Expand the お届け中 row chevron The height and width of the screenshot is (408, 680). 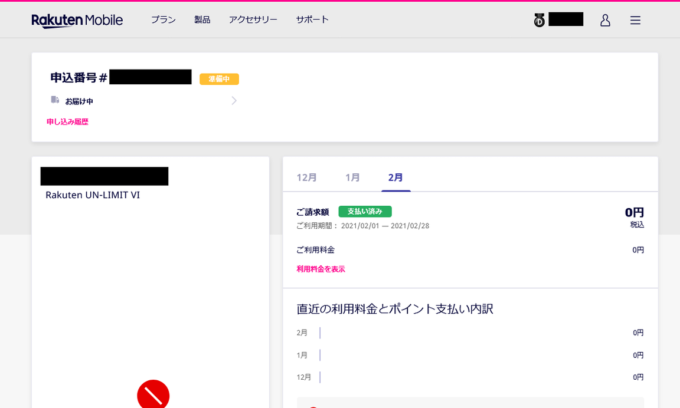(x=234, y=101)
